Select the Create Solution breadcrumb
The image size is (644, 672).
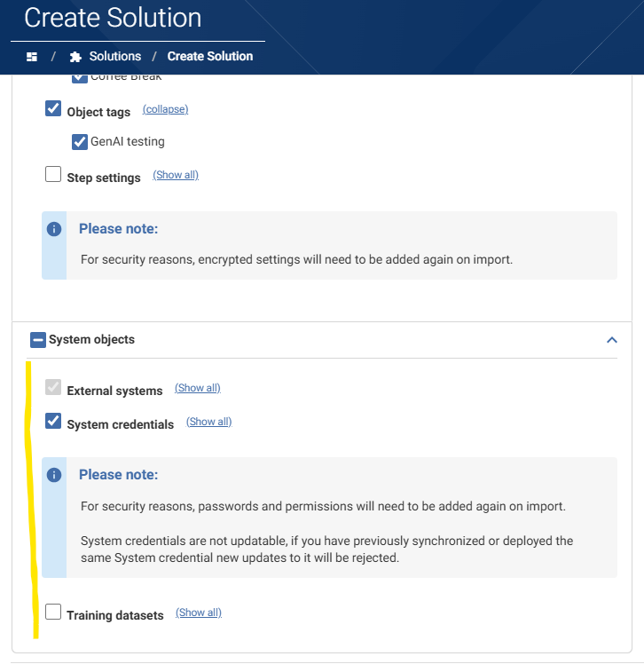(x=210, y=56)
